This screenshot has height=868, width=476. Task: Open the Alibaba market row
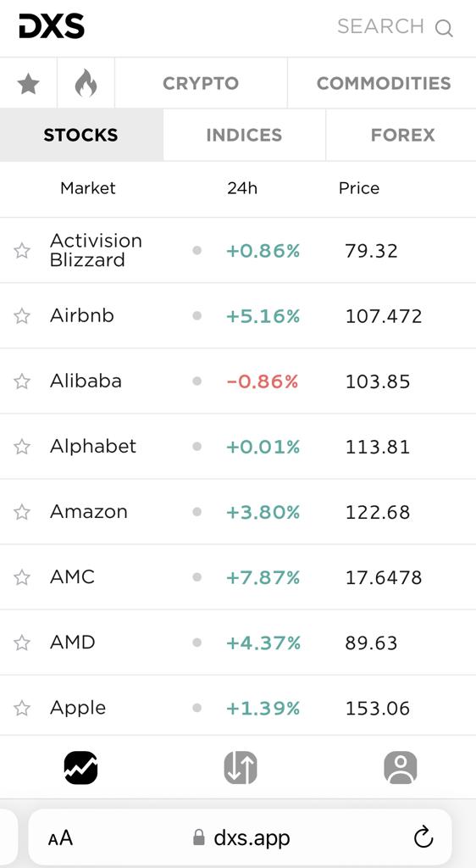pos(238,381)
